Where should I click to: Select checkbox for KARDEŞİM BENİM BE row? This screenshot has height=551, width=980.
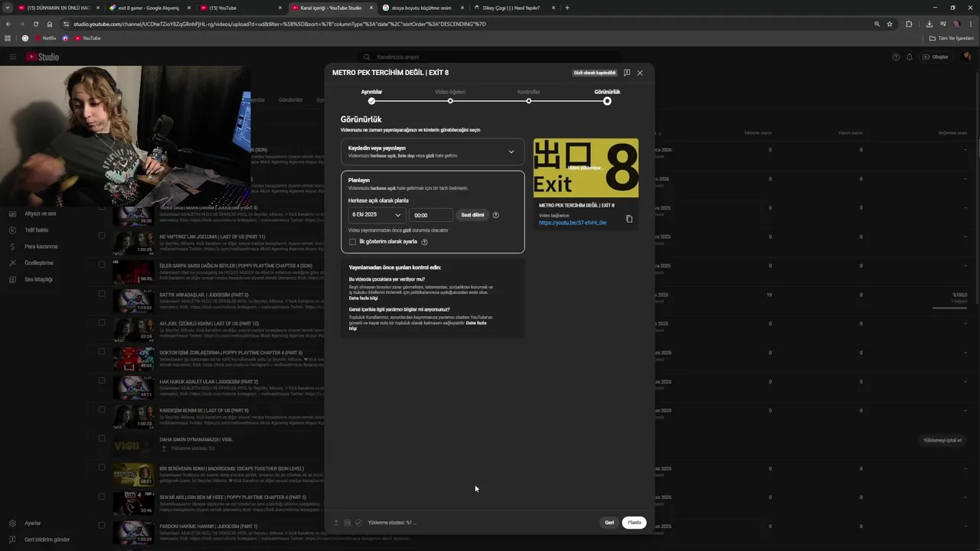click(101, 409)
